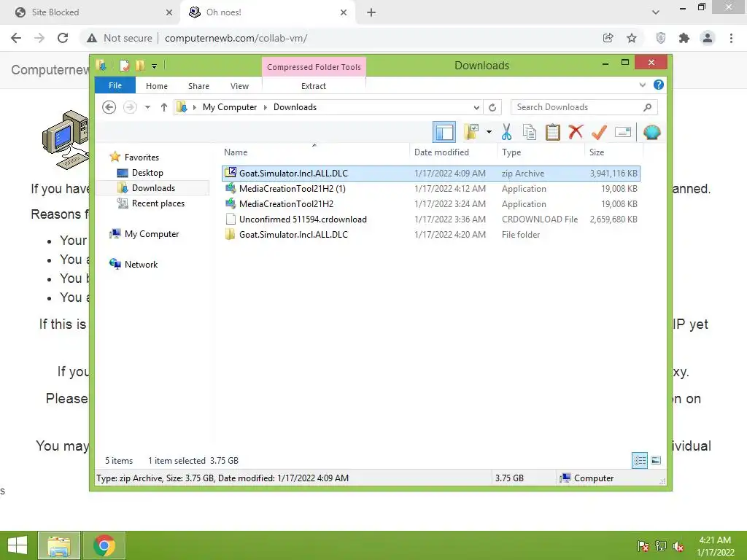Select Network in the navigation pane
The image size is (747, 560).
point(141,264)
